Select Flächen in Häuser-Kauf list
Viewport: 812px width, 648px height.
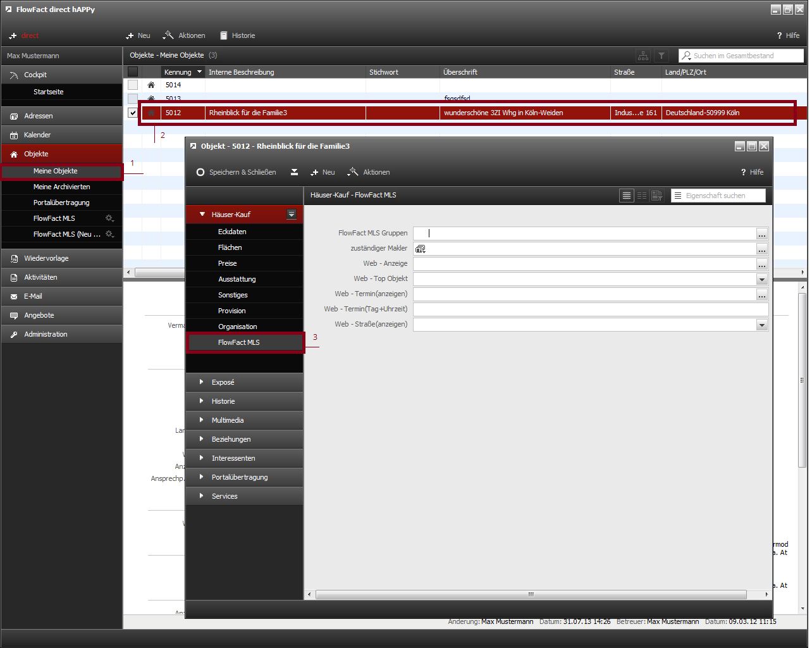pyautogui.click(x=245, y=247)
